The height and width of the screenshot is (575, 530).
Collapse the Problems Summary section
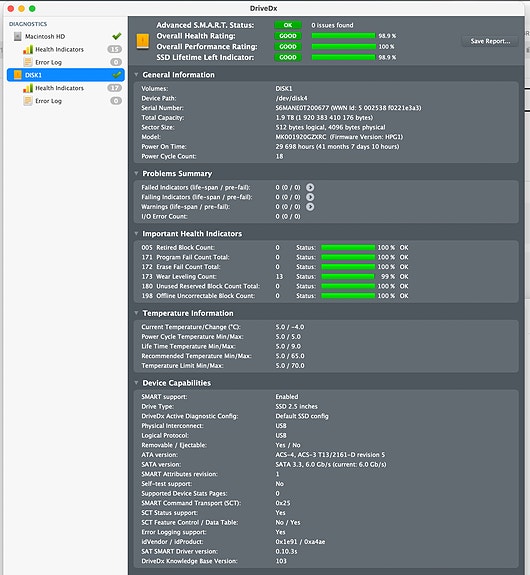136,173
